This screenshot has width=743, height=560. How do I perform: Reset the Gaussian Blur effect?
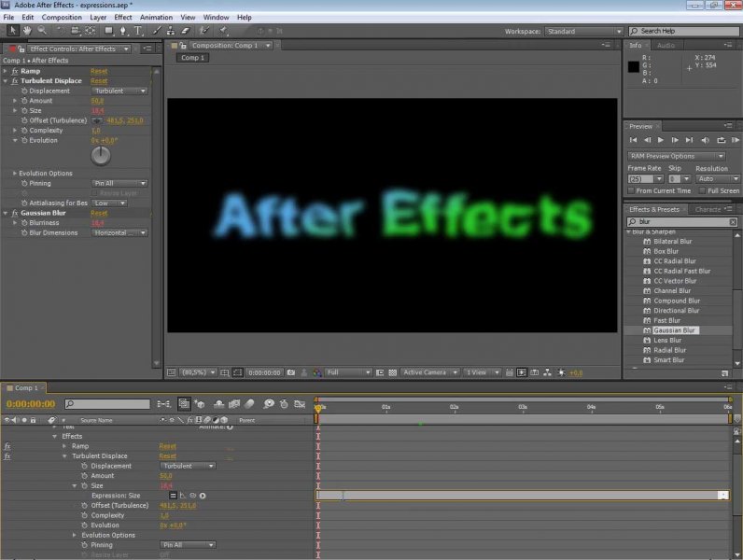[x=99, y=213]
